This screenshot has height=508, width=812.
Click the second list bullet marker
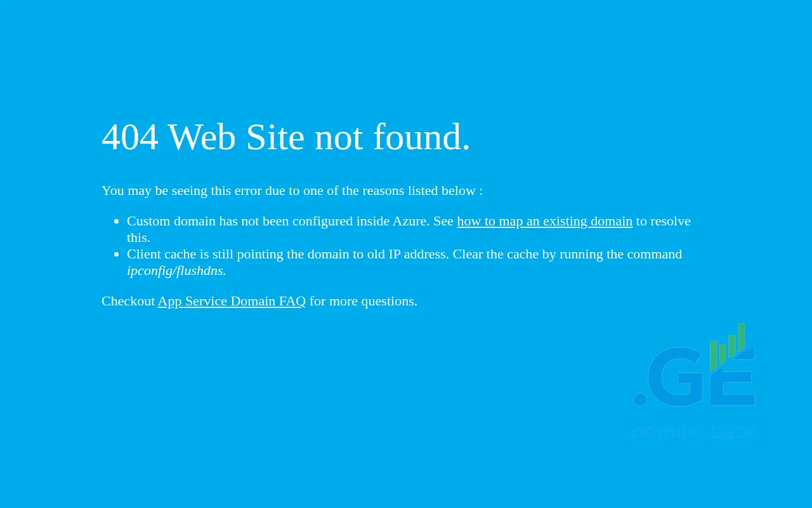click(116, 255)
